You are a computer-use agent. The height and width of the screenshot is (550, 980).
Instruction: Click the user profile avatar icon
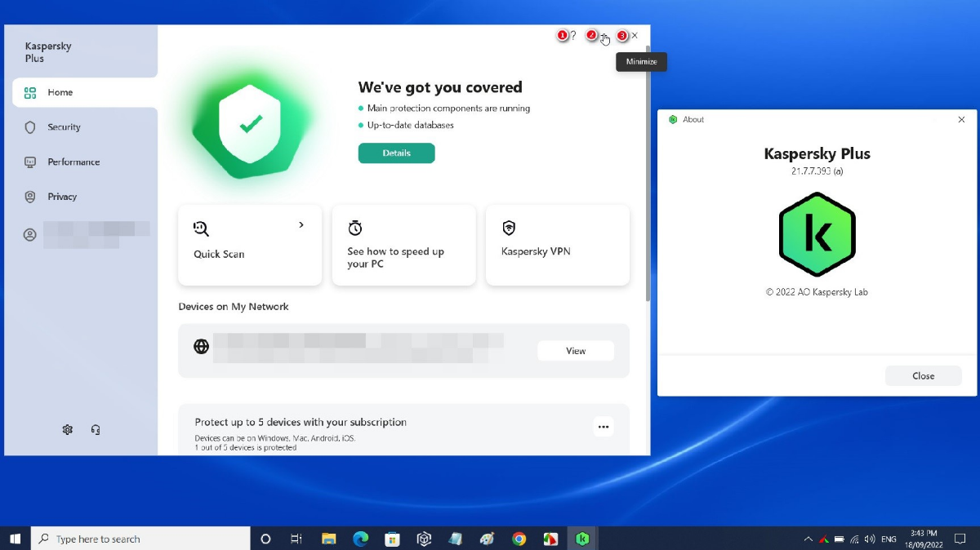30,235
